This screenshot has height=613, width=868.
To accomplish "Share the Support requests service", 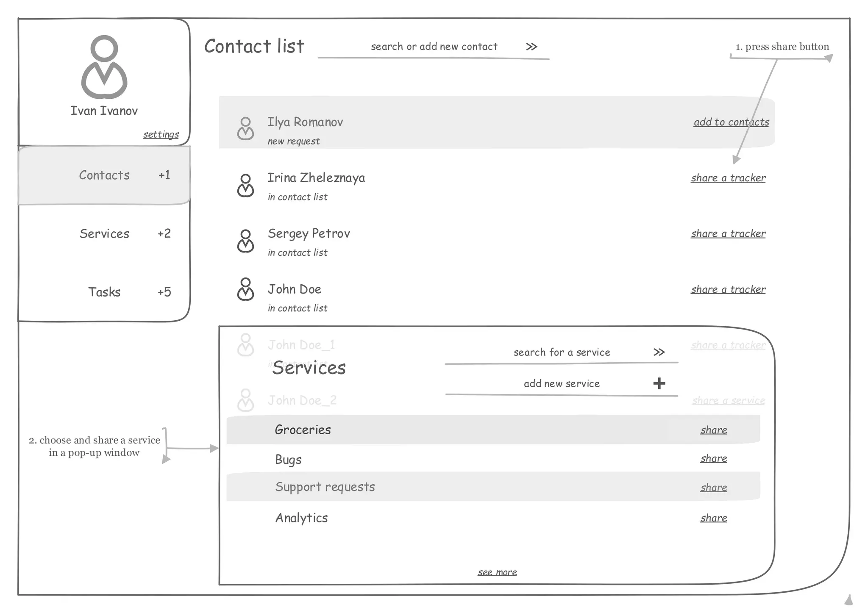I will point(713,488).
